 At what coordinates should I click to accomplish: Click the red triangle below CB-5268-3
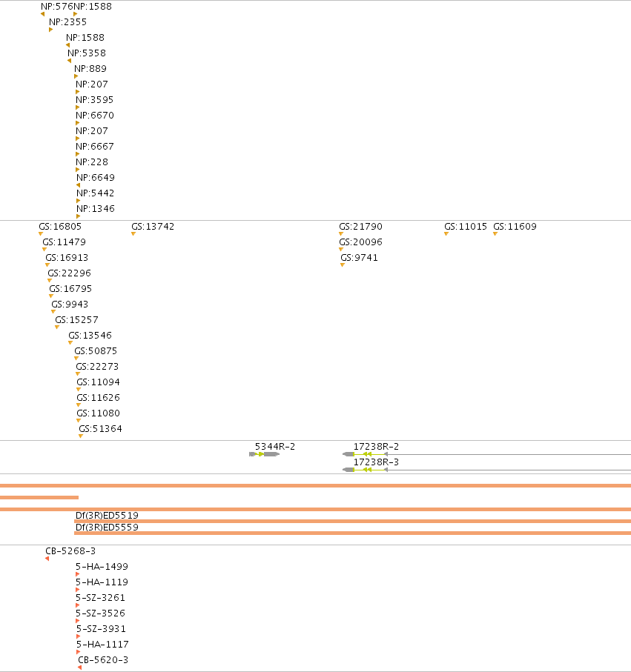click(x=47, y=559)
